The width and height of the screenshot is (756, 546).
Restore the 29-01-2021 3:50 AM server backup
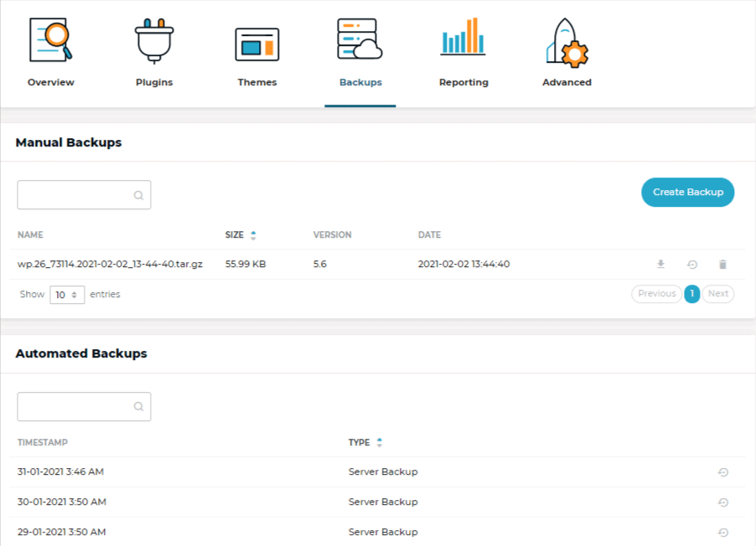[x=722, y=533]
